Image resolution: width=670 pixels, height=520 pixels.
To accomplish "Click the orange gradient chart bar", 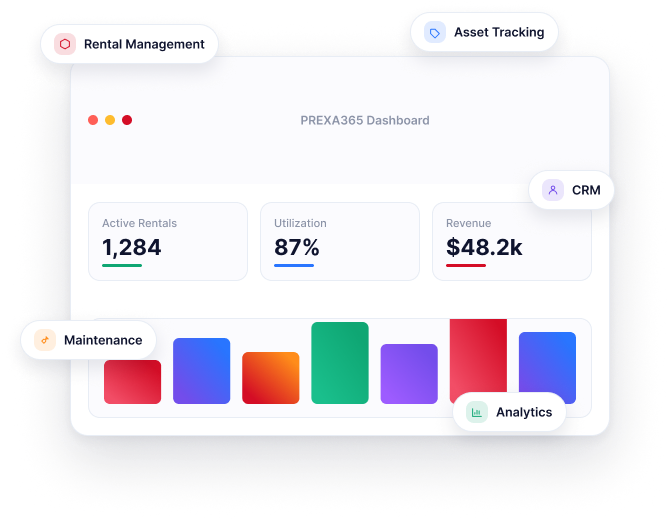I will [x=270, y=378].
